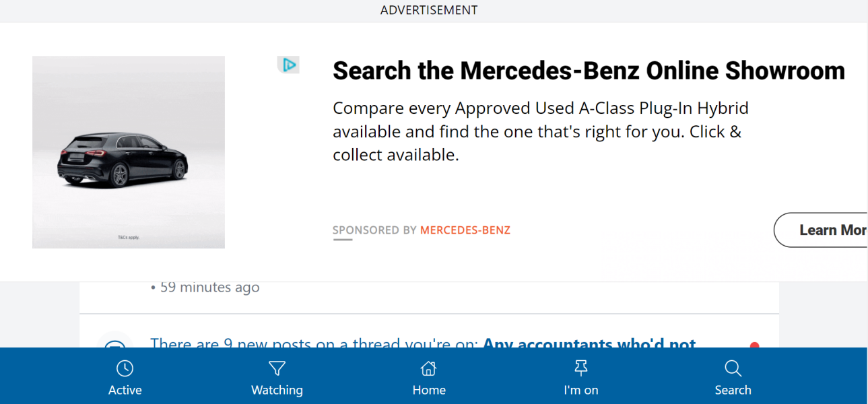The image size is (868, 404).
Task: Click the Mercedes A-Class car image
Action: click(x=128, y=152)
